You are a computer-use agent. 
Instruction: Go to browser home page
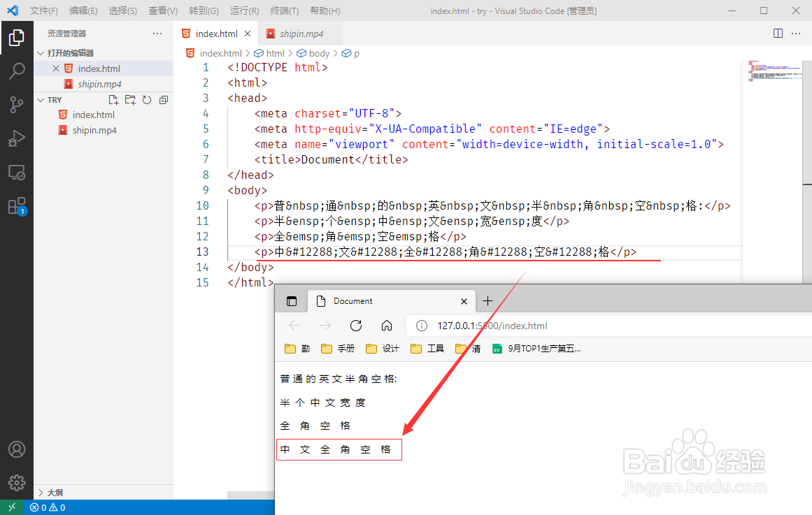click(x=386, y=326)
